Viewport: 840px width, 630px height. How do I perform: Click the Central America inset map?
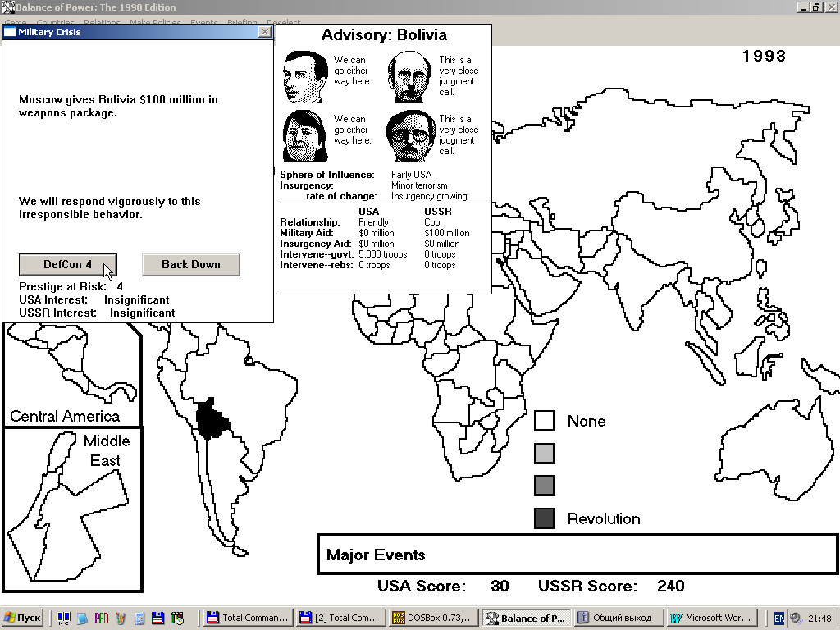tap(72, 374)
